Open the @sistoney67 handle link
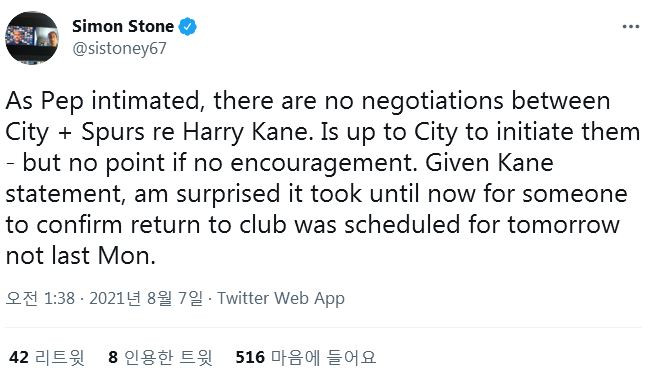The width and height of the screenshot is (651, 377). [x=119, y=49]
